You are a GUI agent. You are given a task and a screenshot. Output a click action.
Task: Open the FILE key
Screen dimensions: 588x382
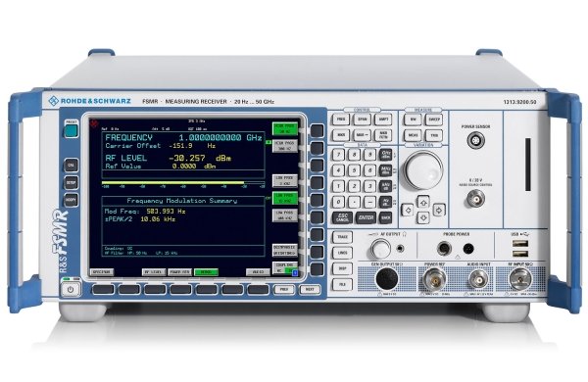[x=342, y=285]
